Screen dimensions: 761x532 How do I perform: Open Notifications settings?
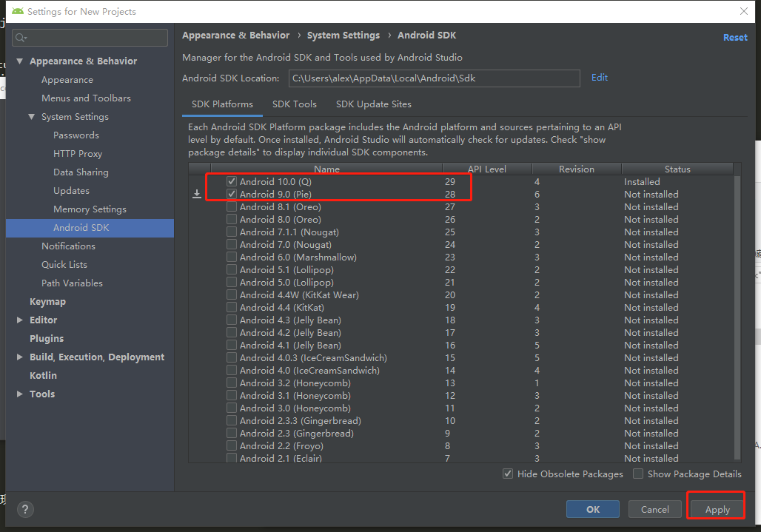[x=68, y=246]
